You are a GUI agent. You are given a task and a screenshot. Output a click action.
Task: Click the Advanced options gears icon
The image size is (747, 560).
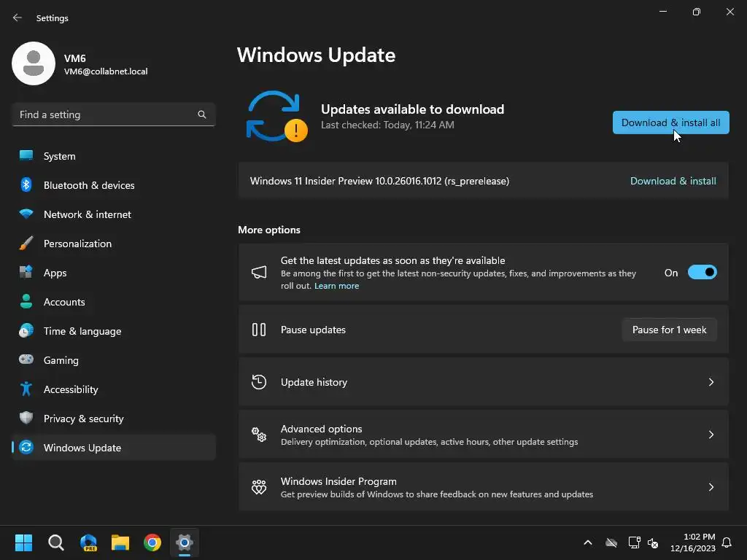coord(259,435)
